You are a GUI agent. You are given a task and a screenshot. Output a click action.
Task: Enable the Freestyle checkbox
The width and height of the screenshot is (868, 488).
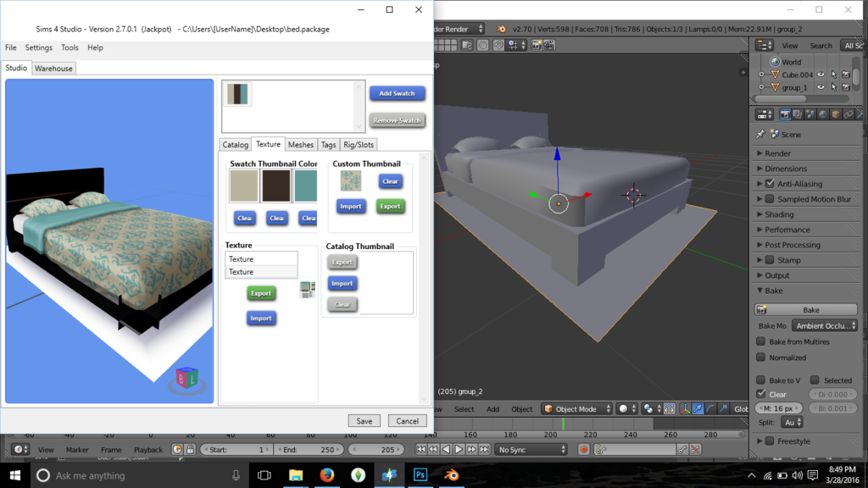pos(770,441)
